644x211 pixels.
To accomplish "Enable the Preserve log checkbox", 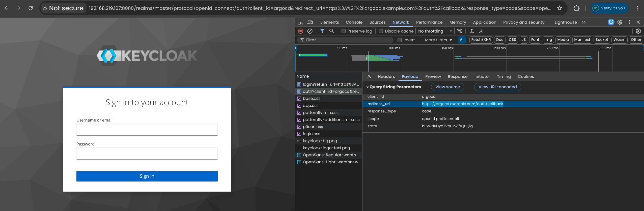I will click(343, 31).
